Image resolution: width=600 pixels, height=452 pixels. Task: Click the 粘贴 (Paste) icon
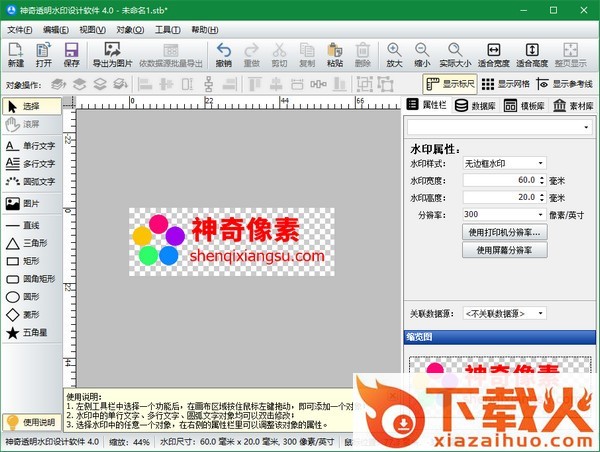pyautogui.click(x=335, y=55)
